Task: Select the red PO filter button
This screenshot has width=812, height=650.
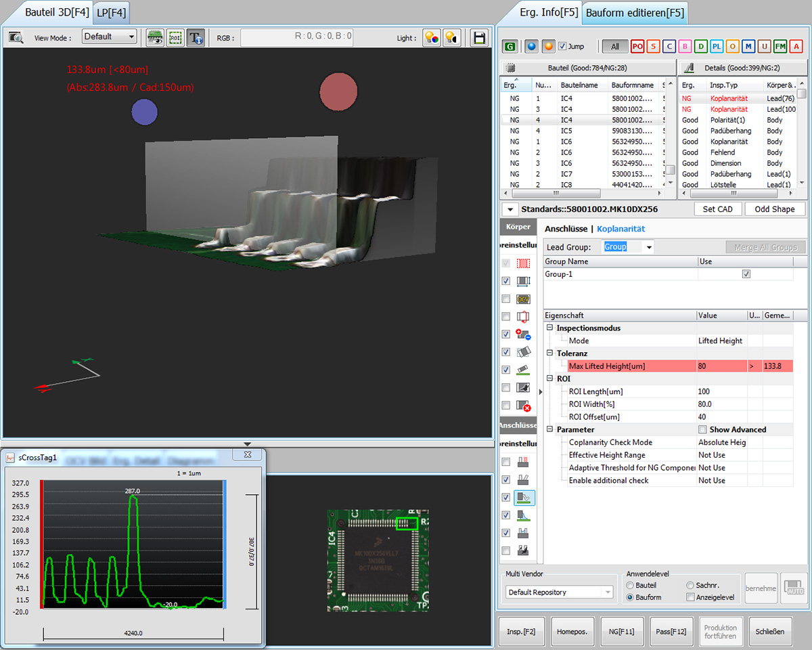Action: tap(637, 46)
